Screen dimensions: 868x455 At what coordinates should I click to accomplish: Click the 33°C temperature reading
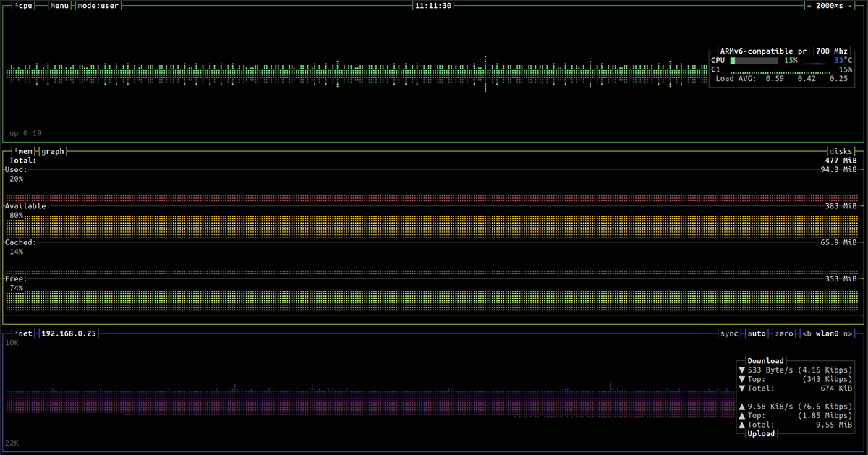pos(843,61)
